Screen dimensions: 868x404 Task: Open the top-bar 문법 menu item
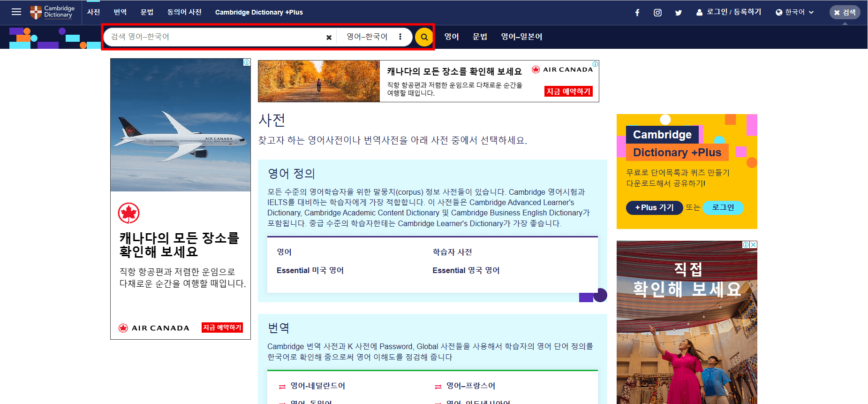[x=147, y=12]
